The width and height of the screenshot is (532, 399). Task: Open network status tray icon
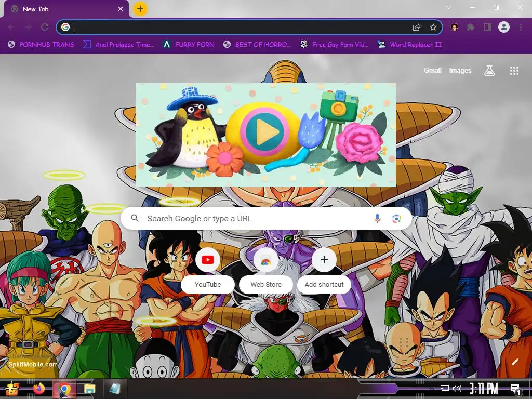click(x=445, y=389)
